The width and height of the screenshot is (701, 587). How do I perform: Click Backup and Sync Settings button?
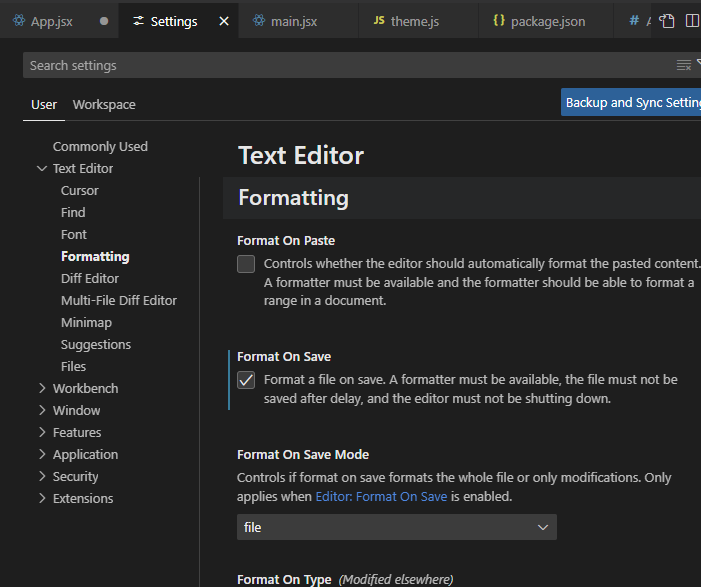632,102
